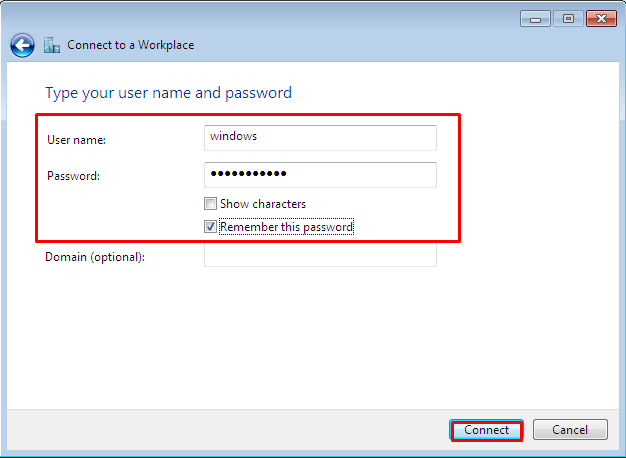Click the 'Type your user name and password' heading

click(168, 93)
